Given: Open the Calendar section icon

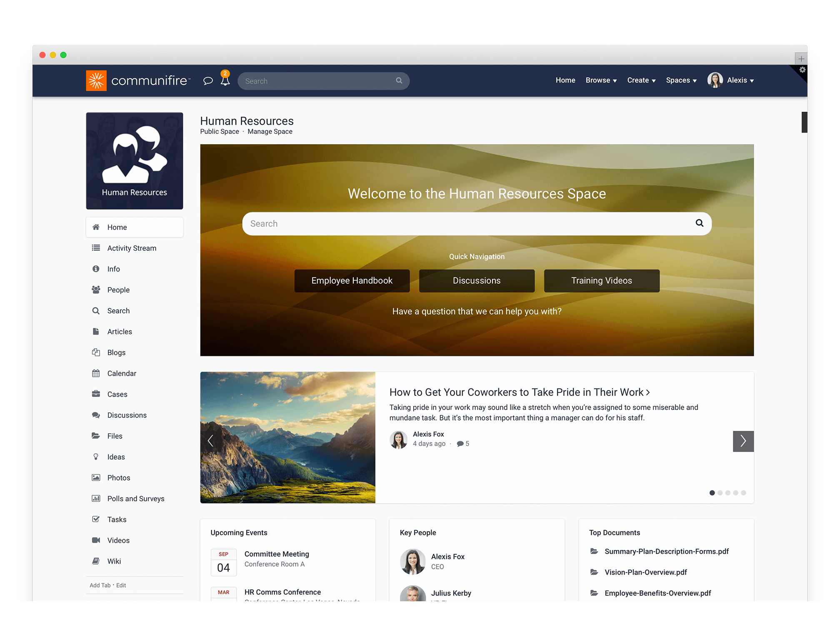Looking at the screenshot, I should click(96, 373).
